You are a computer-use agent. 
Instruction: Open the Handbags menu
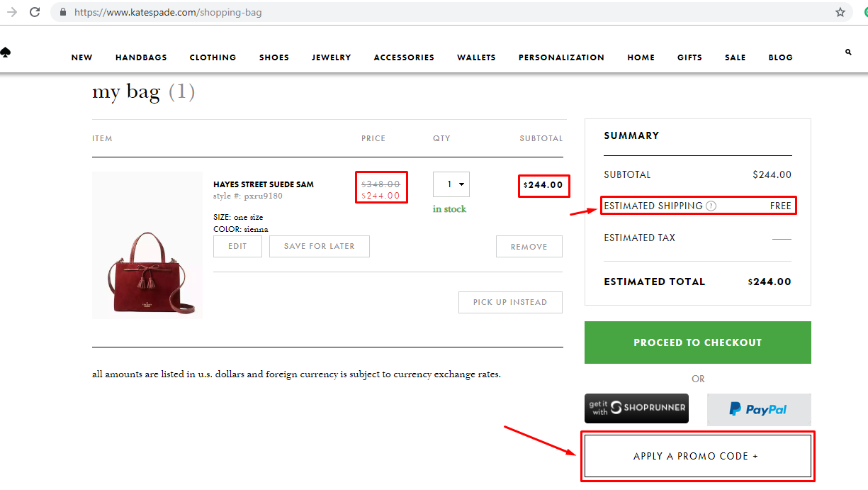(141, 57)
